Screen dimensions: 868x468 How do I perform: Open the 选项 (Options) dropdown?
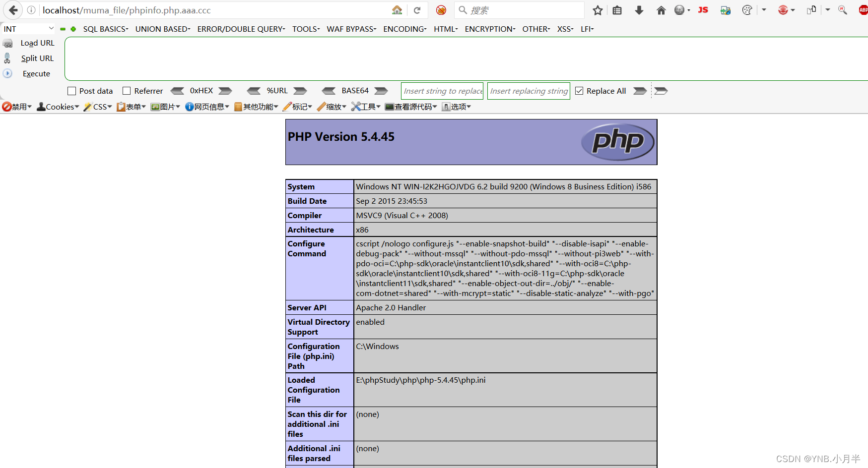coord(456,107)
